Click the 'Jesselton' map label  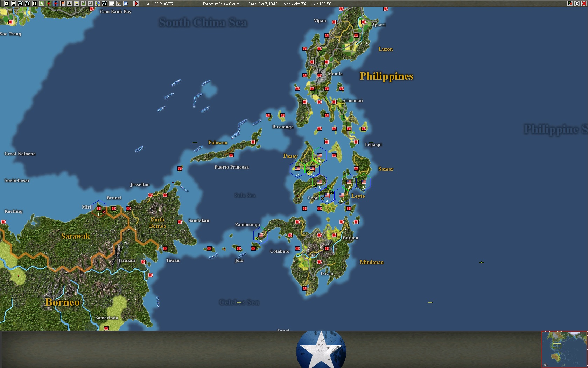coord(140,185)
